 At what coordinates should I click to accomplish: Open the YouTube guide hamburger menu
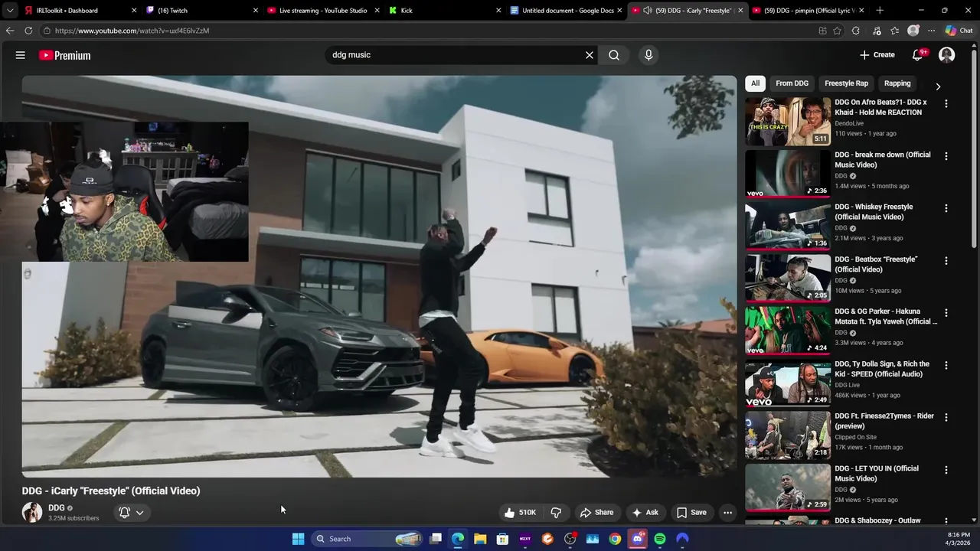pos(21,55)
